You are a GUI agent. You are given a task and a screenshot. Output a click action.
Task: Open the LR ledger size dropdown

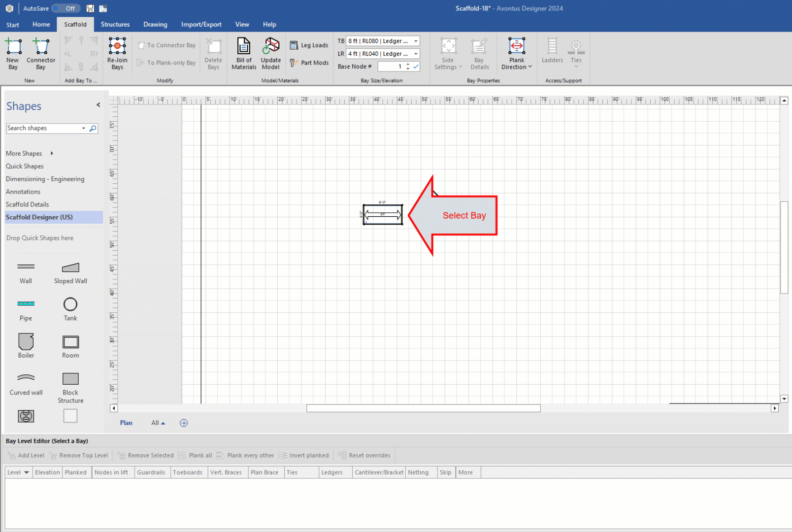point(416,54)
